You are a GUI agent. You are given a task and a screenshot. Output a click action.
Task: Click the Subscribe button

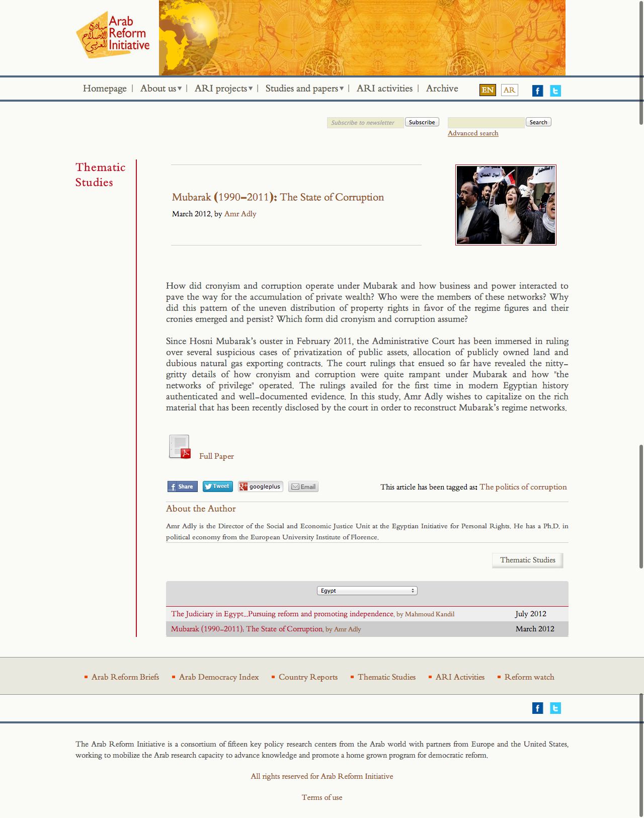[x=422, y=122]
